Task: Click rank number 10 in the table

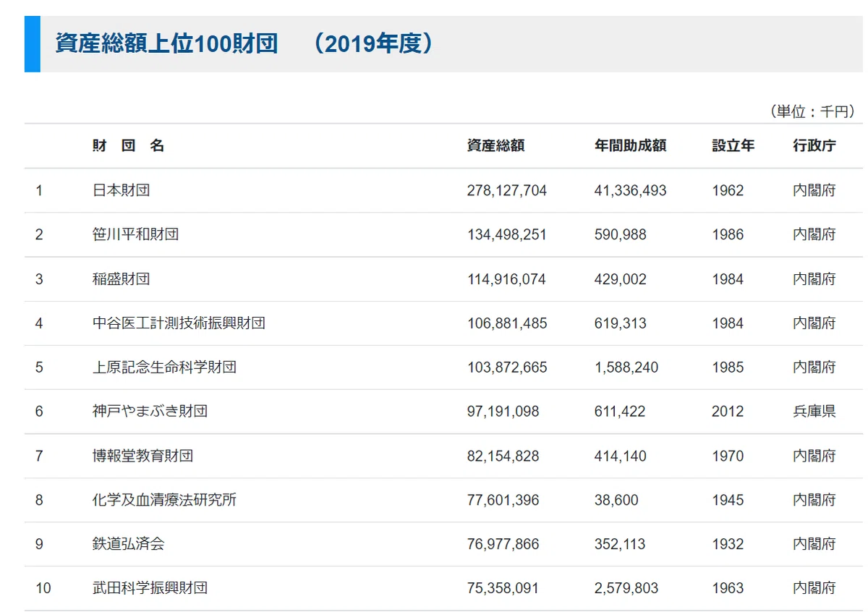Action: [x=43, y=588]
